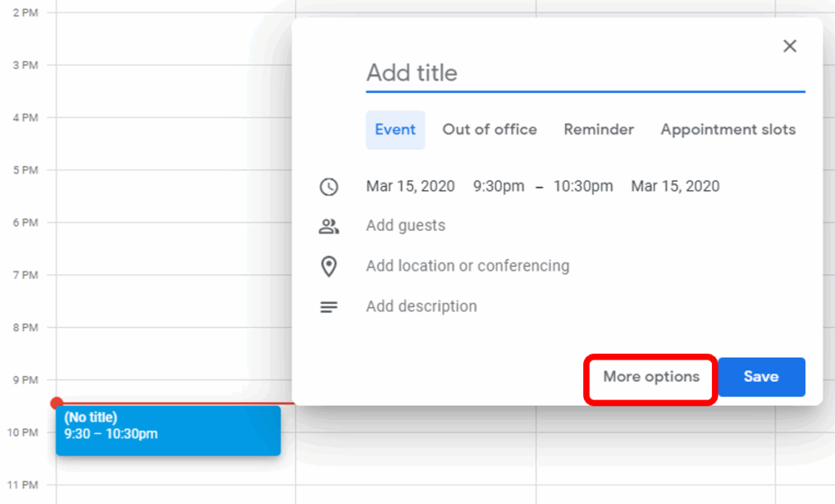The height and width of the screenshot is (504, 835).
Task: Save the new event
Action: pos(761,378)
